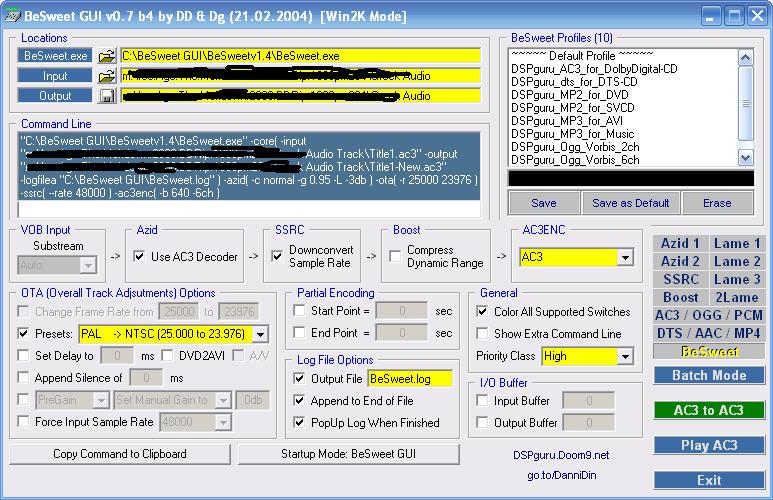Uncheck the Presets checkbox

coord(23,333)
